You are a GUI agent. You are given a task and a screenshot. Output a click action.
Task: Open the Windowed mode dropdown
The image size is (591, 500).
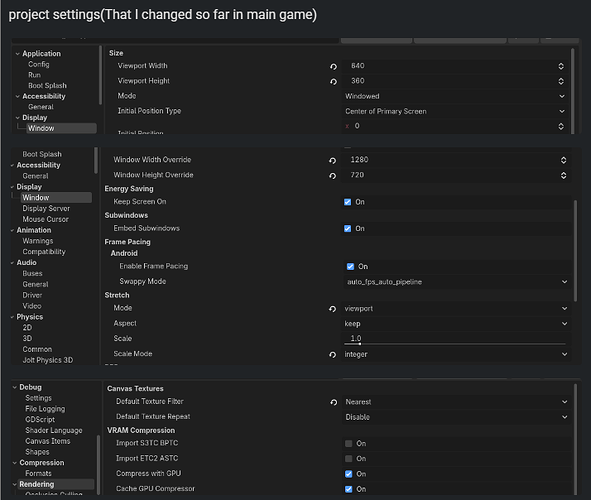(x=455, y=96)
